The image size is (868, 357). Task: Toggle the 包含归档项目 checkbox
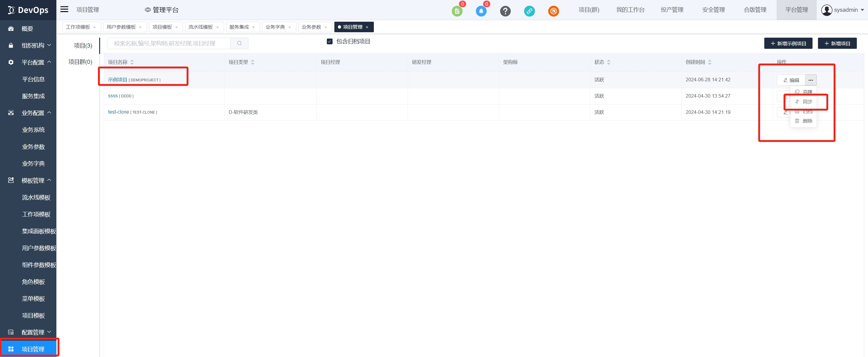(330, 42)
